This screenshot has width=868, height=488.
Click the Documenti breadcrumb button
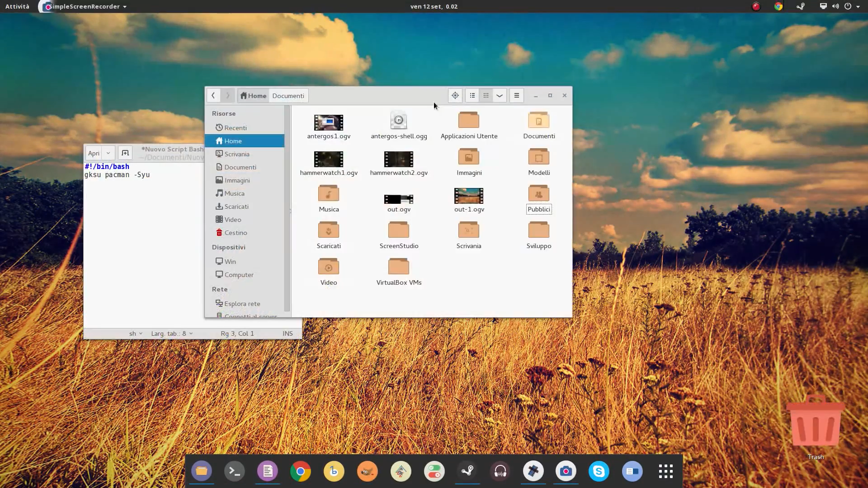(288, 95)
